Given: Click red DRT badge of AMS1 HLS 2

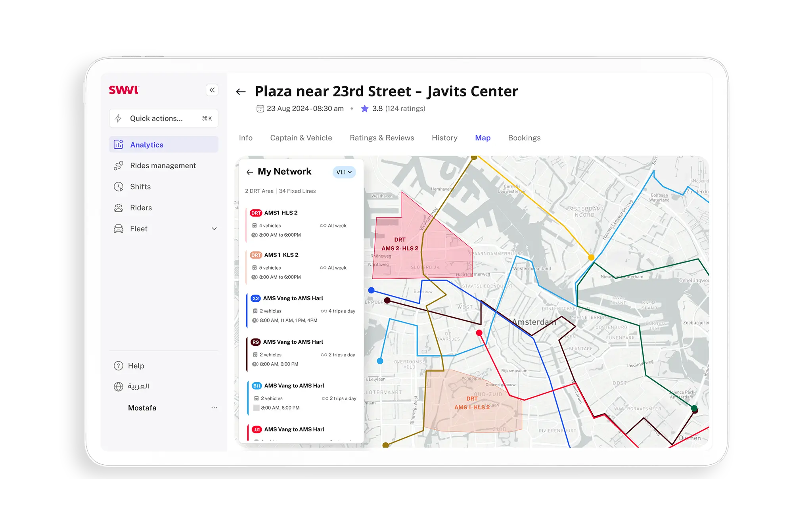Looking at the screenshot, I should [256, 213].
